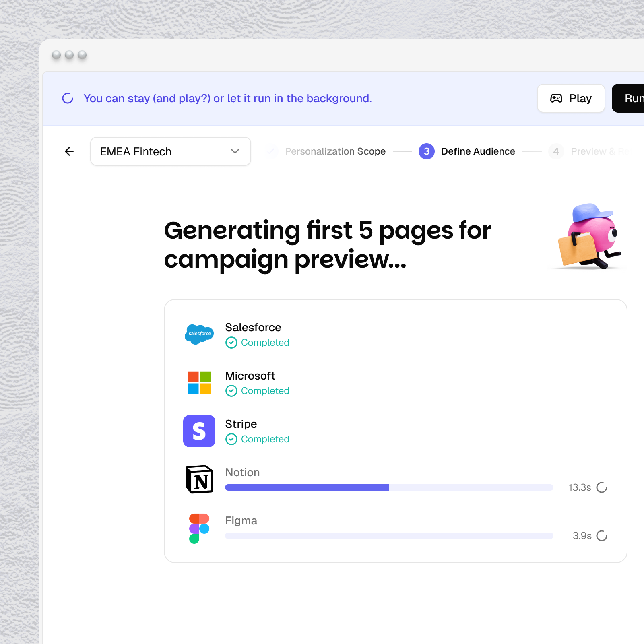Click the Stripe logo
Image resolution: width=644 pixels, height=644 pixels.
click(x=199, y=431)
